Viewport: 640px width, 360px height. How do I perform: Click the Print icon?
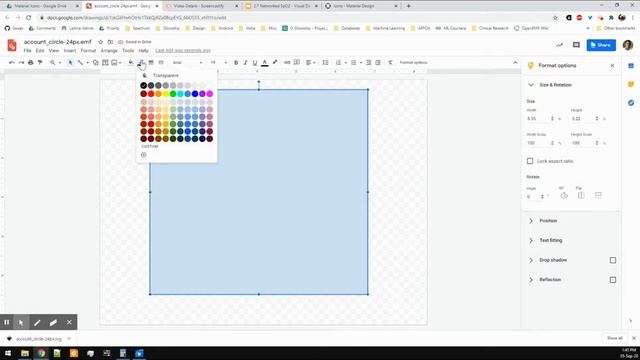[31, 62]
